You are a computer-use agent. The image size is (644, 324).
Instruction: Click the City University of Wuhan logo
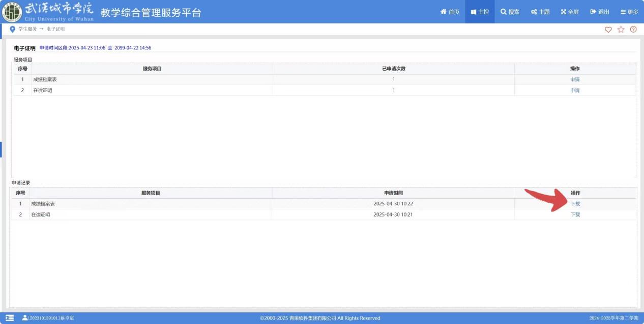(x=12, y=12)
